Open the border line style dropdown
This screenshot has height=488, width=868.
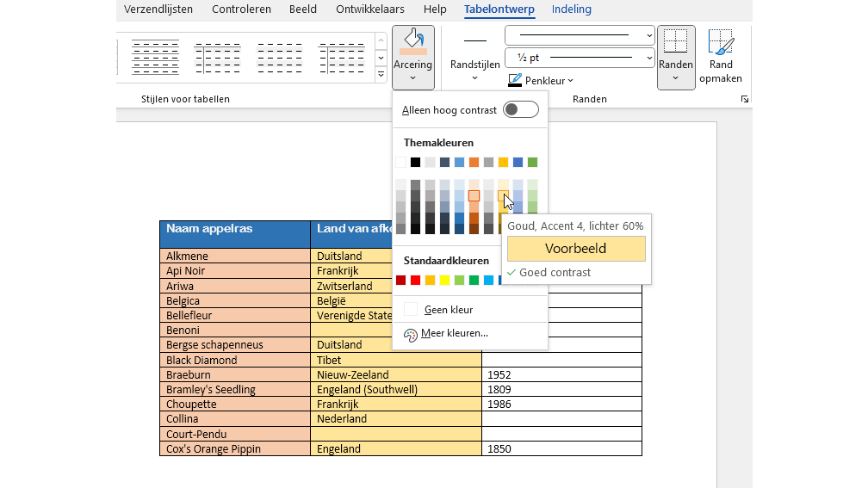click(580, 35)
